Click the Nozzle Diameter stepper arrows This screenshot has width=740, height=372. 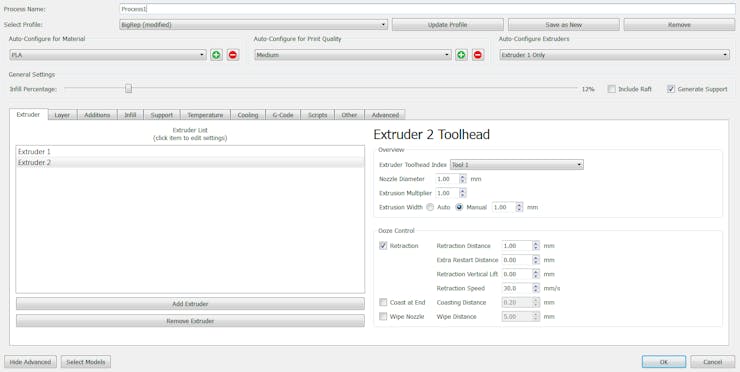(462, 179)
